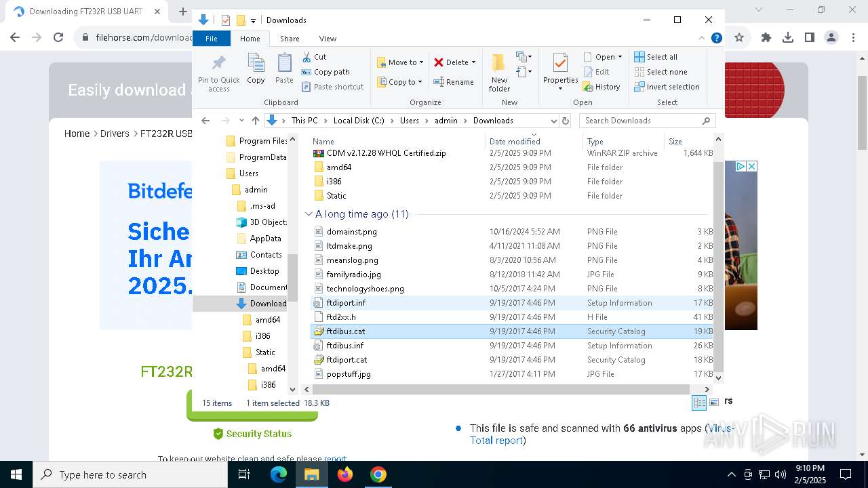Select the amd64 folder in file list
This screenshot has width=868, height=488.
pos(512,167)
